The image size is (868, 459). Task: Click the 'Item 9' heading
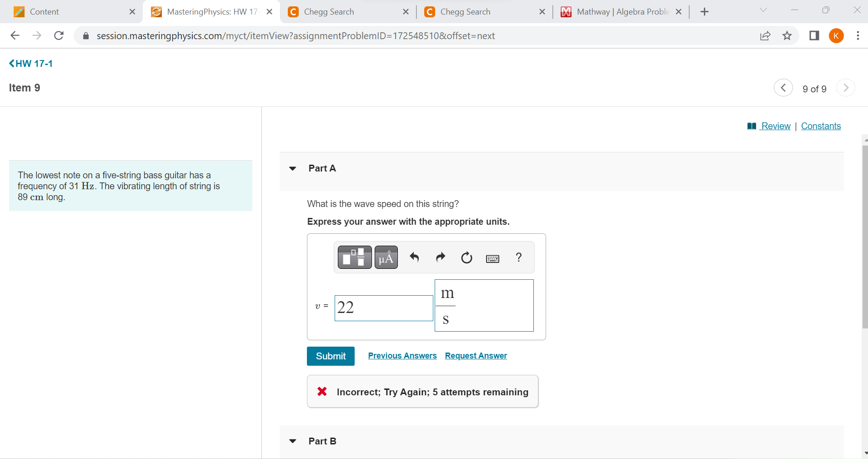click(x=25, y=88)
